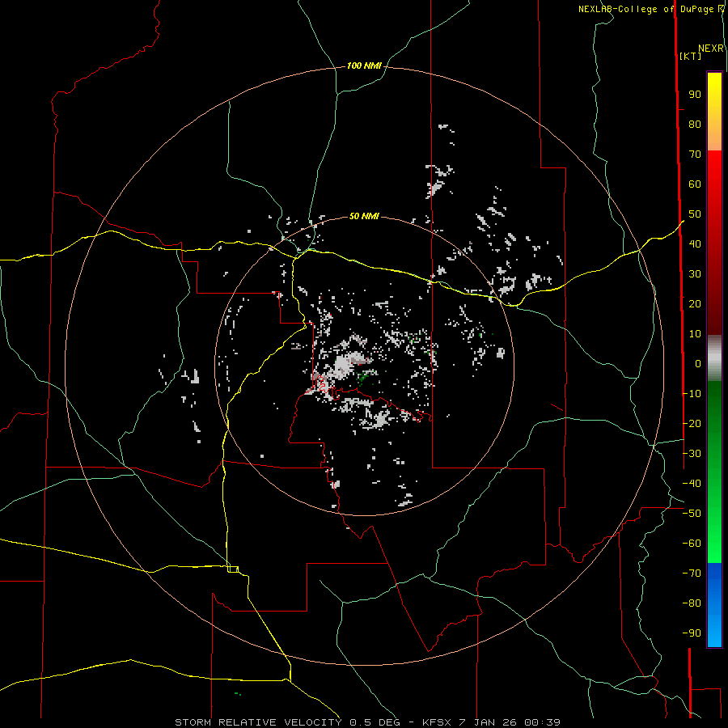Image resolution: width=728 pixels, height=728 pixels.
Task: Pick the -40 knot label on the scale
Action: pos(692,484)
